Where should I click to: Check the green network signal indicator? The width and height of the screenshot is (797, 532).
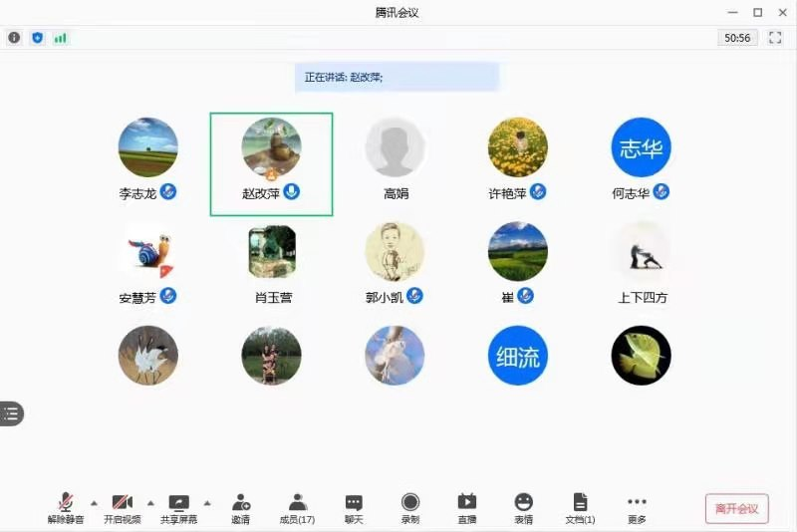tap(61, 38)
